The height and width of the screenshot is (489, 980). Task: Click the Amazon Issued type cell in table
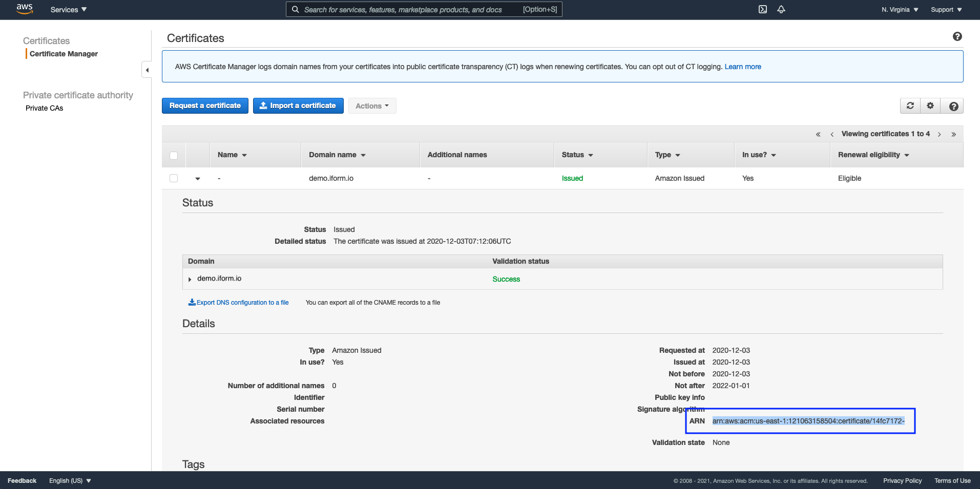679,178
